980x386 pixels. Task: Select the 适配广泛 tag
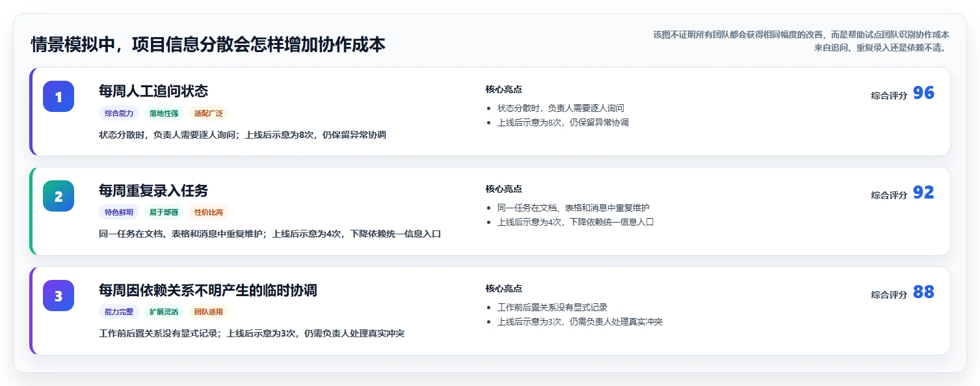tap(209, 113)
